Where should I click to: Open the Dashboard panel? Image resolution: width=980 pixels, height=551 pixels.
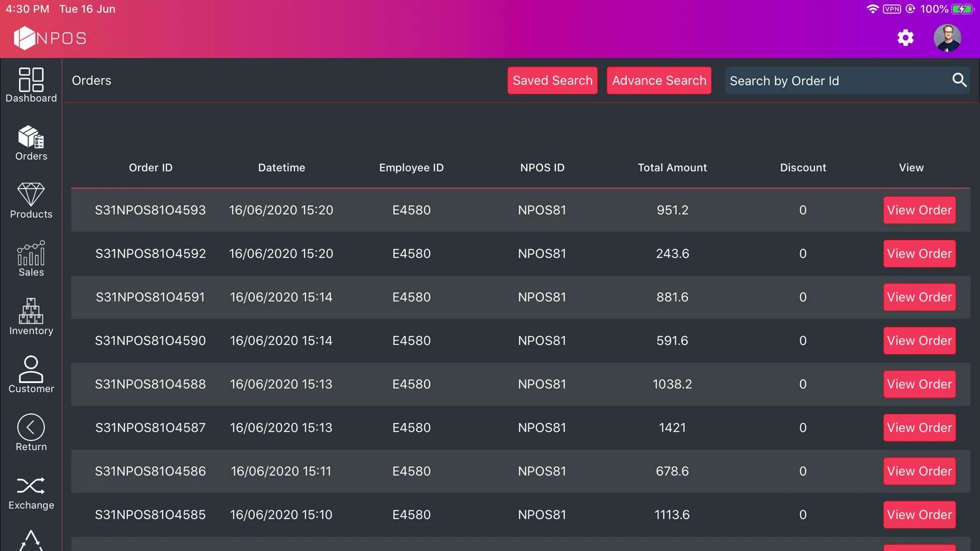tap(31, 83)
